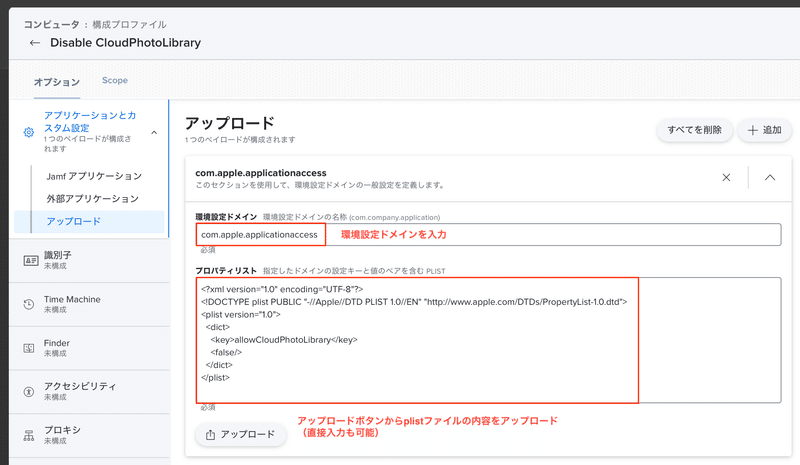
Task: Click the "<false/>" line in plist
Action: [226, 352]
